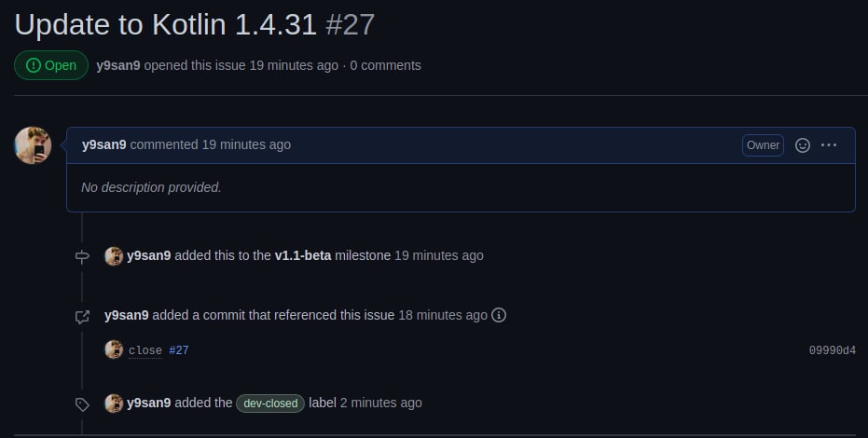The height and width of the screenshot is (438, 868).
Task: Click the milestone signpost icon
Action: (x=82, y=256)
